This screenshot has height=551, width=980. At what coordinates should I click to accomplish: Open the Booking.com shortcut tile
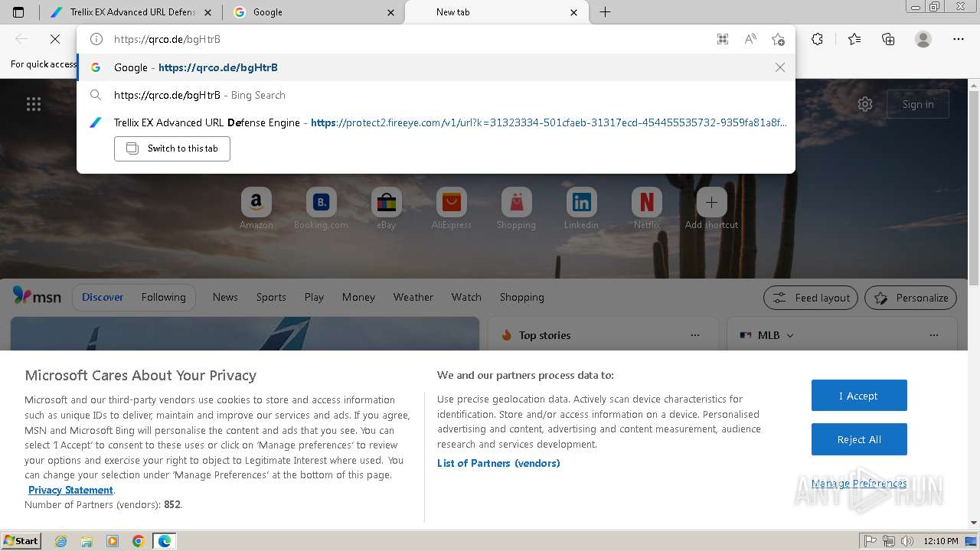(321, 208)
